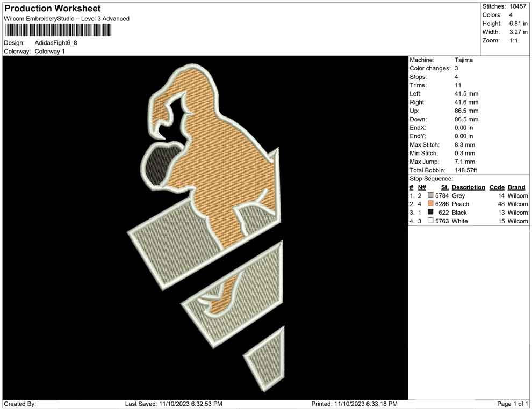Click the 'N#' column header
Screen dimensions: 532x409
coord(422,187)
